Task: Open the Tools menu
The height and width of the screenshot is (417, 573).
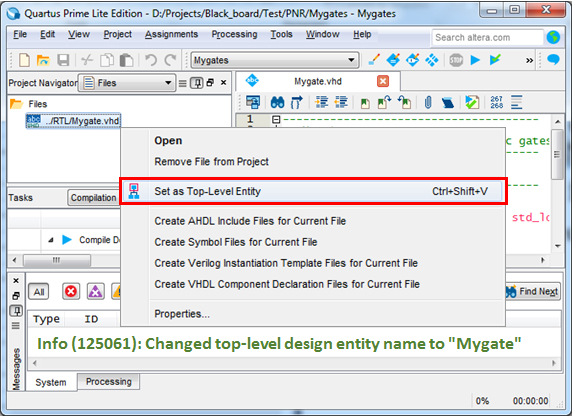Action: coord(281,34)
